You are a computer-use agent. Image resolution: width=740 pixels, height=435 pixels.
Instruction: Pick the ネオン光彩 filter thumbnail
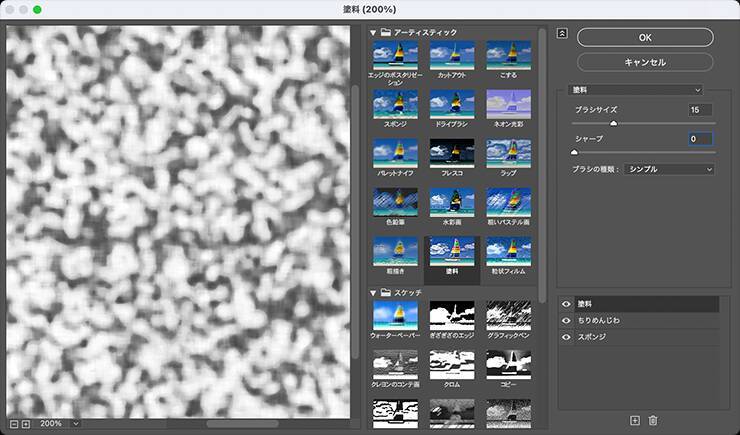[508, 104]
